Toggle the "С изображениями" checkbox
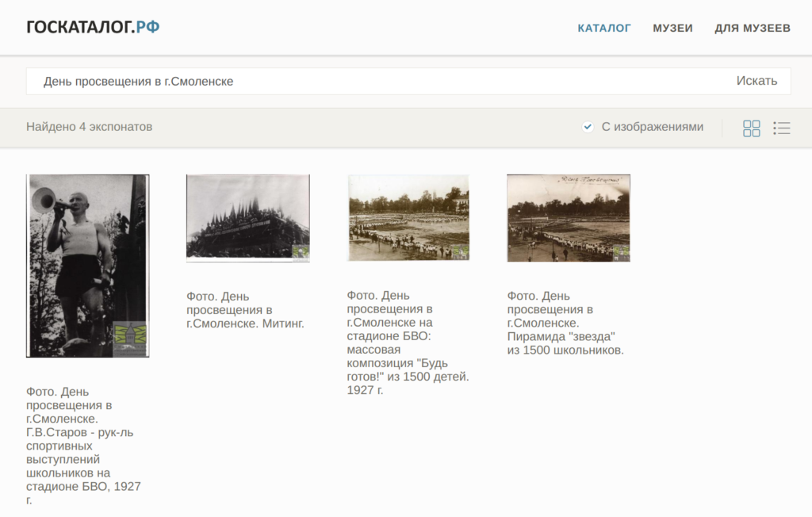Screen dimensions: 812x517 point(588,127)
